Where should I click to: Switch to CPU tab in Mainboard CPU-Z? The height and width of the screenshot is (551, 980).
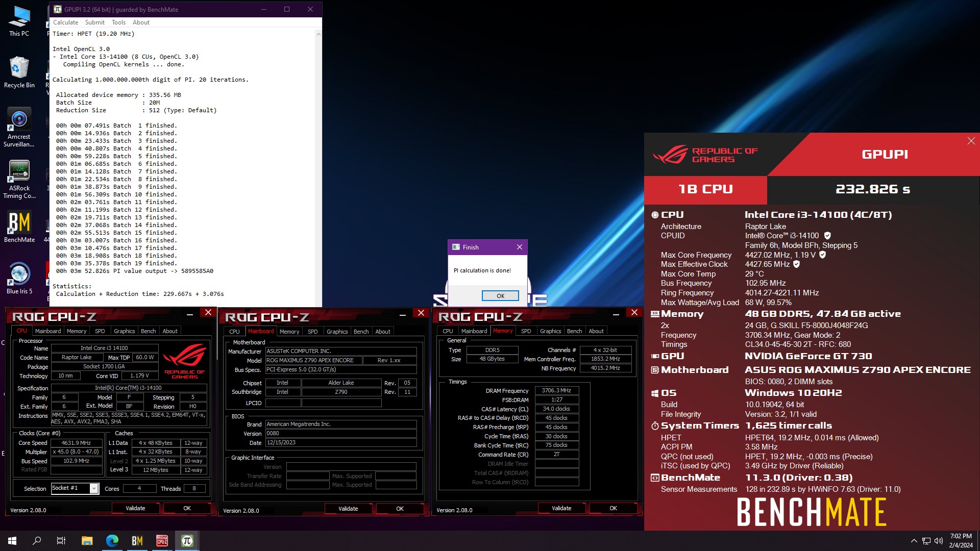point(234,332)
